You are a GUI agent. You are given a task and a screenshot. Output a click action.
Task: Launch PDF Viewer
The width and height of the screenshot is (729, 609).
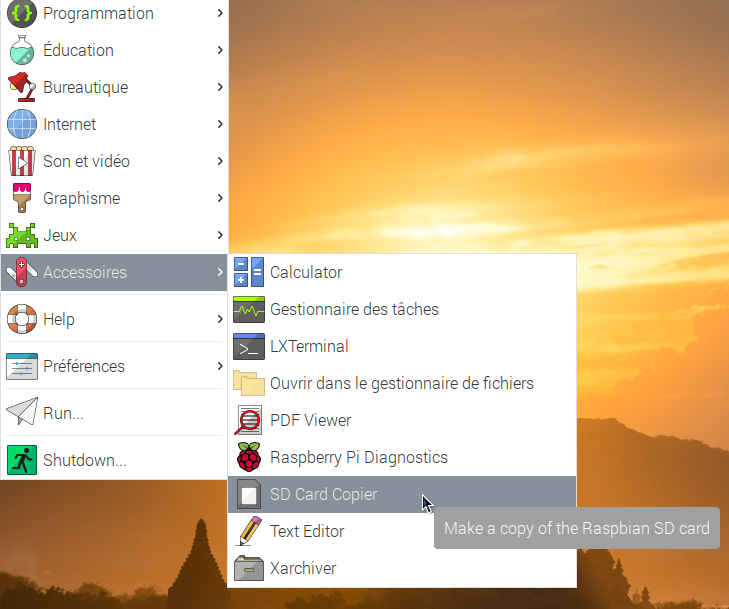coord(402,420)
